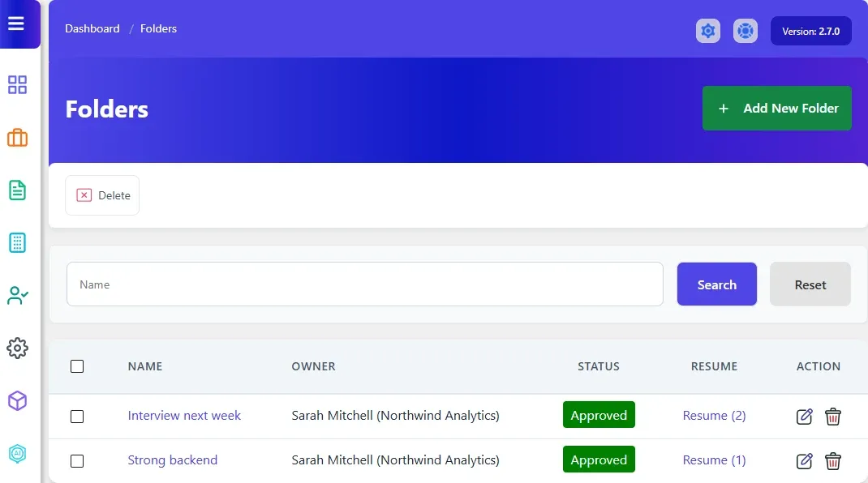868x483 pixels.
Task: Open the AI hexagon sidebar icon
Action: click(17, 454)
